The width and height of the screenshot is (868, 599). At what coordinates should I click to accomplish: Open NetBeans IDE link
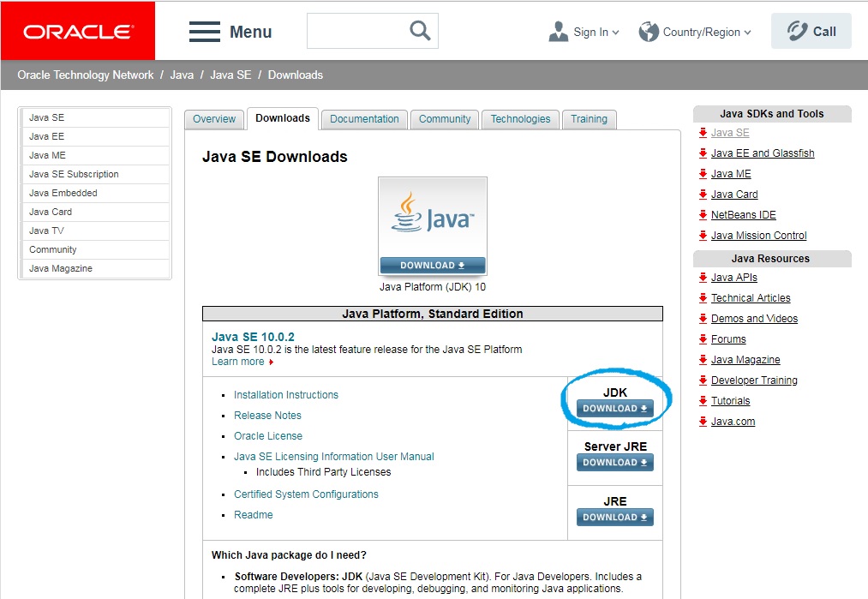pyautogui.click(x=744, y=215)
